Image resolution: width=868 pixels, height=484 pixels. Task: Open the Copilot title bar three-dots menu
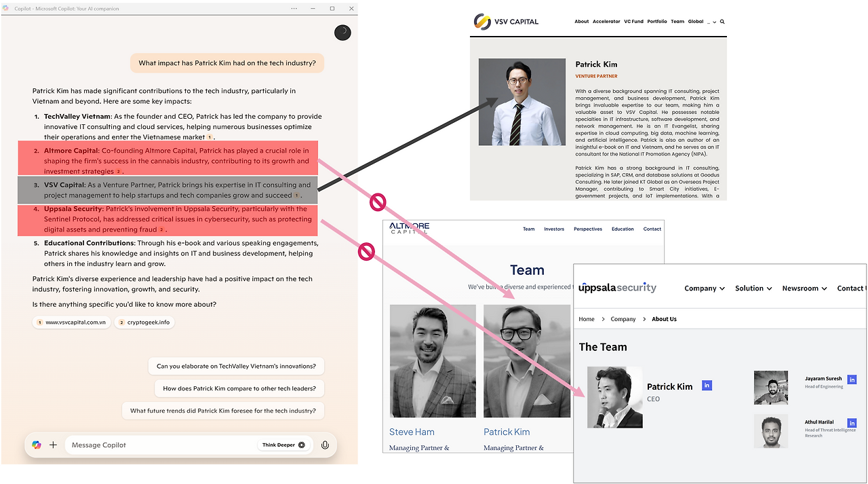294,9
